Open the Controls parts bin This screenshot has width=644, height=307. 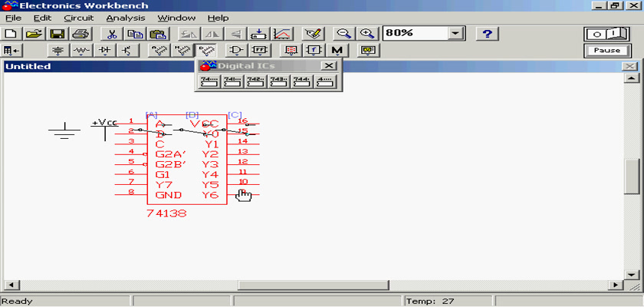(314, 51)
